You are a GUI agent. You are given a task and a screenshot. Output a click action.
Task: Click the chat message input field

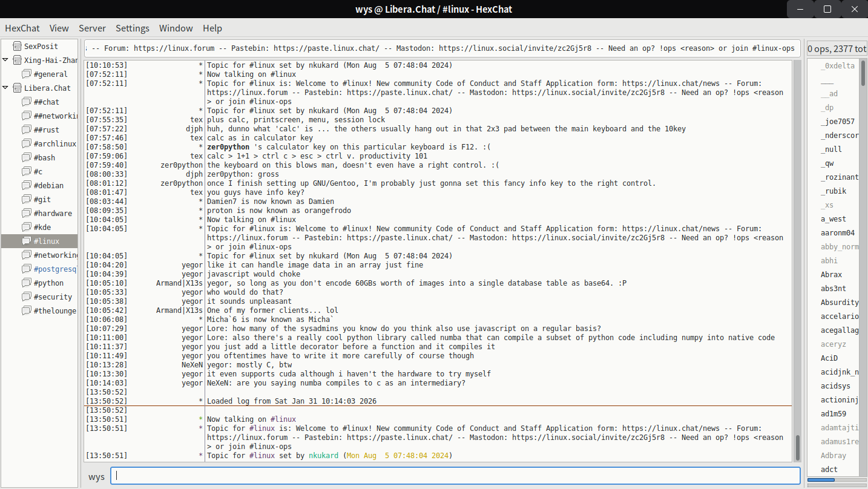click(455, 476)
